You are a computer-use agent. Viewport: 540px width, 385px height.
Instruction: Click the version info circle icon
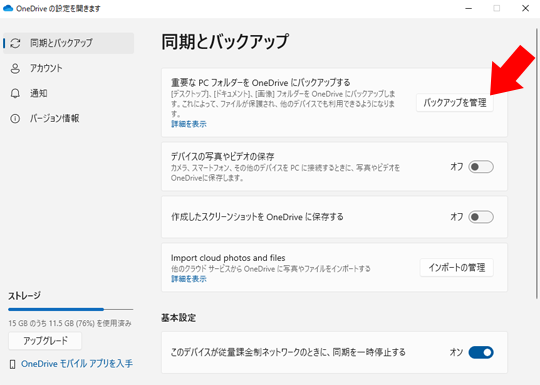click(x=15, y=119)
